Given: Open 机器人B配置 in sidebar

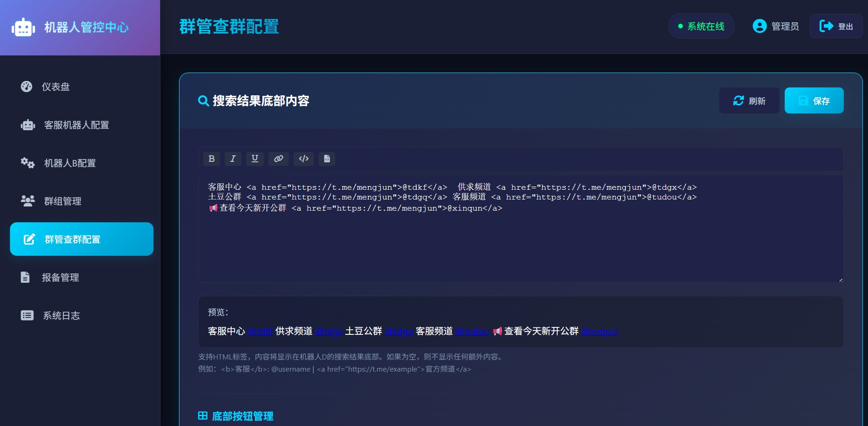Looking at the screenshot, I should point(70,163).
